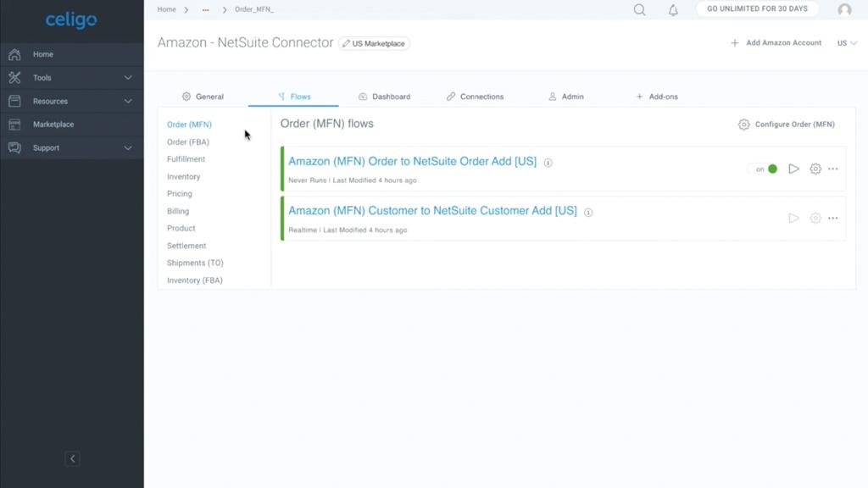This screenshot has height=488, width=868.
Task: Click the play icon for Customer Add flow
Action: (x=793, y=218)
